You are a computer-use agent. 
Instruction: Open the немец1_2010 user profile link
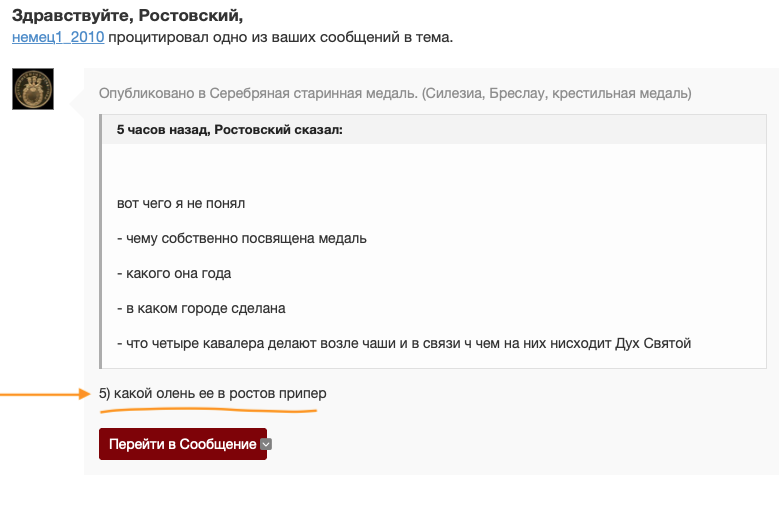point(58,37)
